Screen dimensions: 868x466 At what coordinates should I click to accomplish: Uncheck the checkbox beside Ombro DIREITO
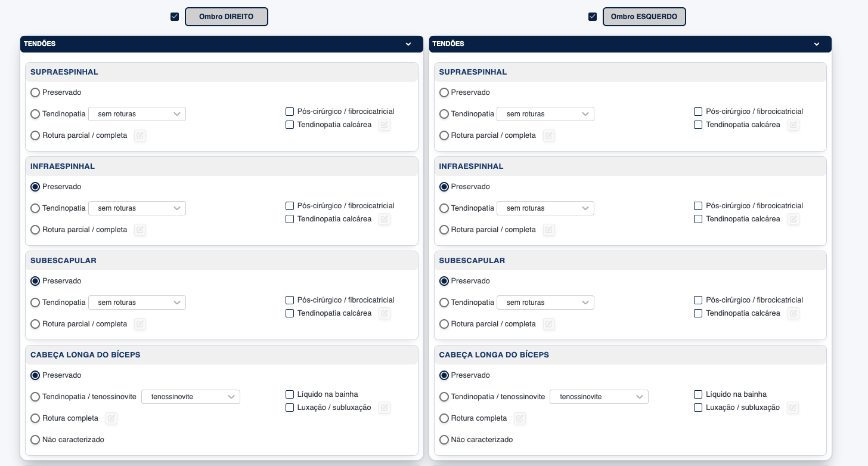[x=175, y=17]
